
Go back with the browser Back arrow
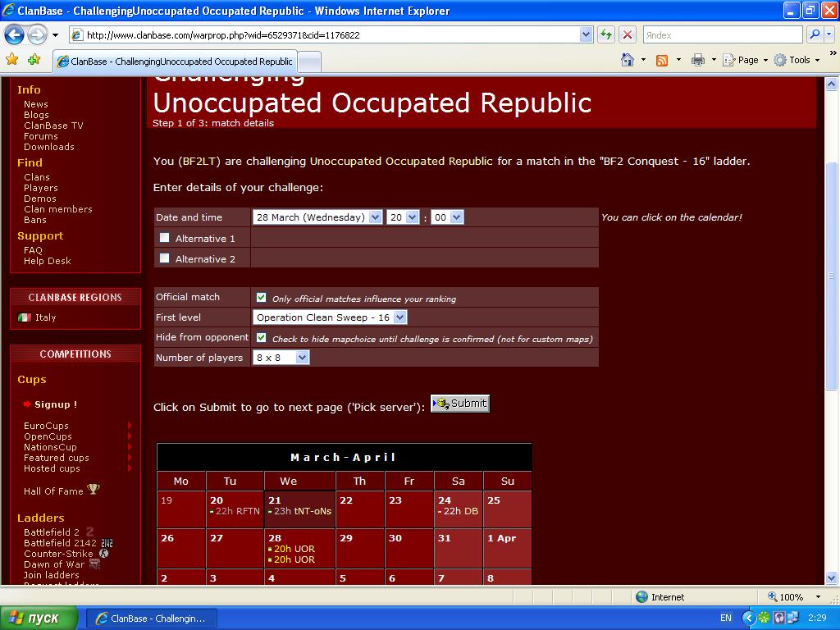click(x=14, y=35)
